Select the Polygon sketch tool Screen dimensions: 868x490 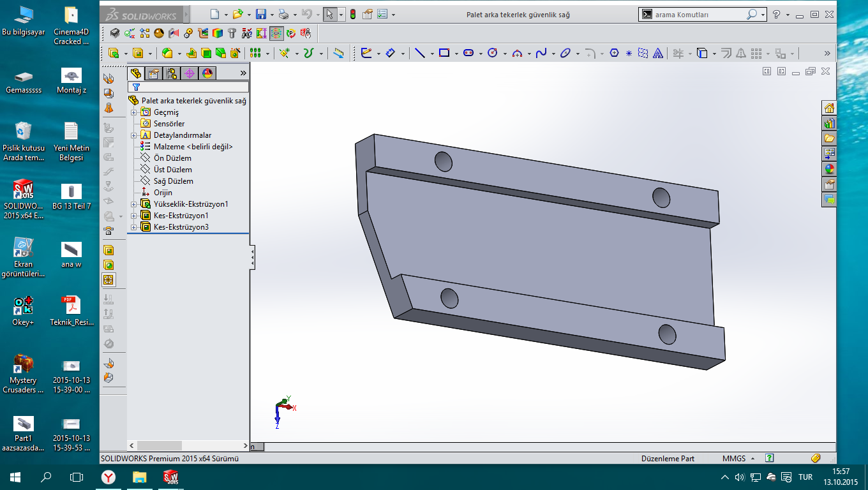tap(614, 53)
